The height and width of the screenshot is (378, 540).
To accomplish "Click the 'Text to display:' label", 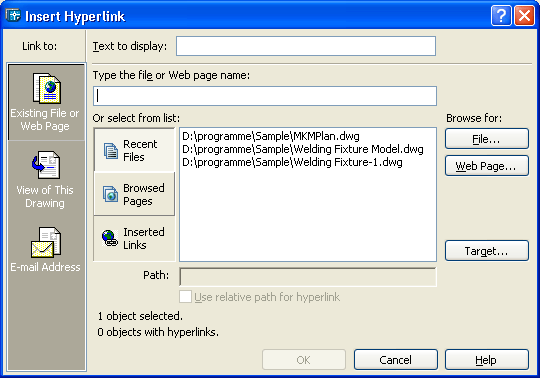I will tap(130, 46).
